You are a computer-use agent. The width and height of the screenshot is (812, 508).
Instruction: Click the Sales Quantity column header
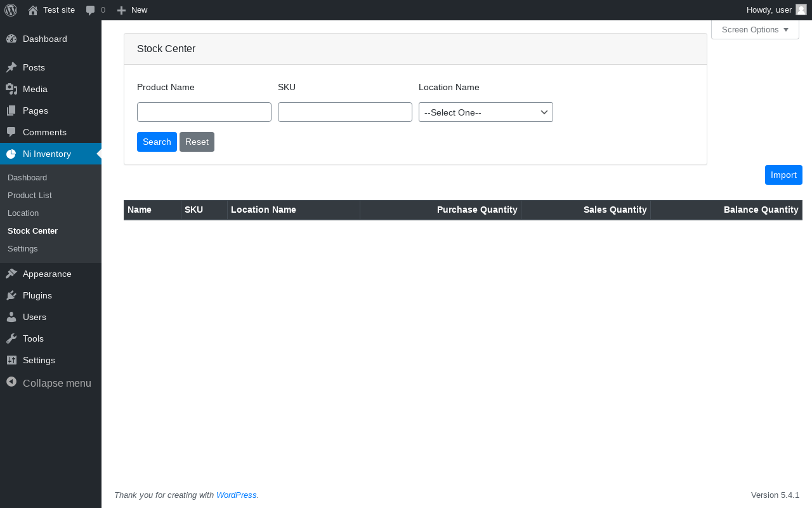[586, 210]
